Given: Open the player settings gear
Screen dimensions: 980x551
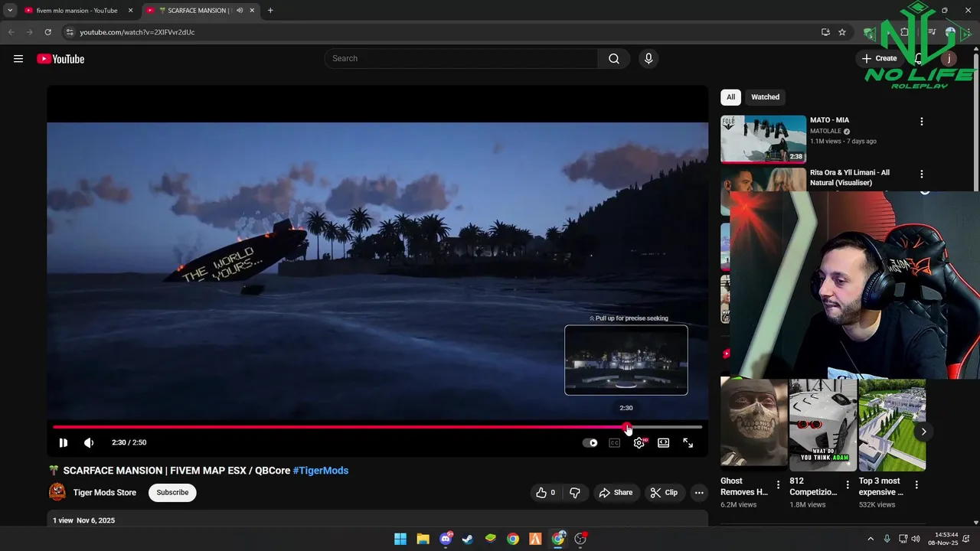Looking at the screenshot, I should [x=639, y=442].
